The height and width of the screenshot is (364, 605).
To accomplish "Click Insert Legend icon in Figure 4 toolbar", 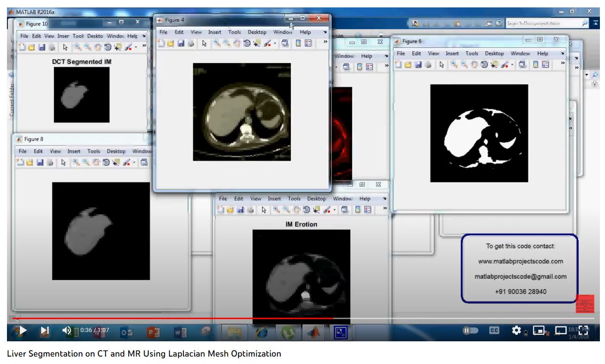I will pos(308,43).
